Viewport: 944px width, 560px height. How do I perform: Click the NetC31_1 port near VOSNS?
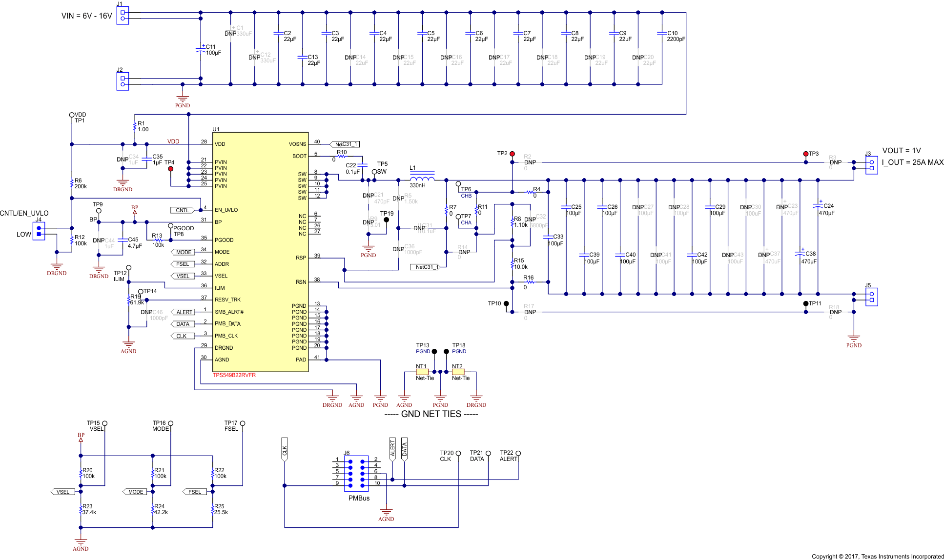346,144
